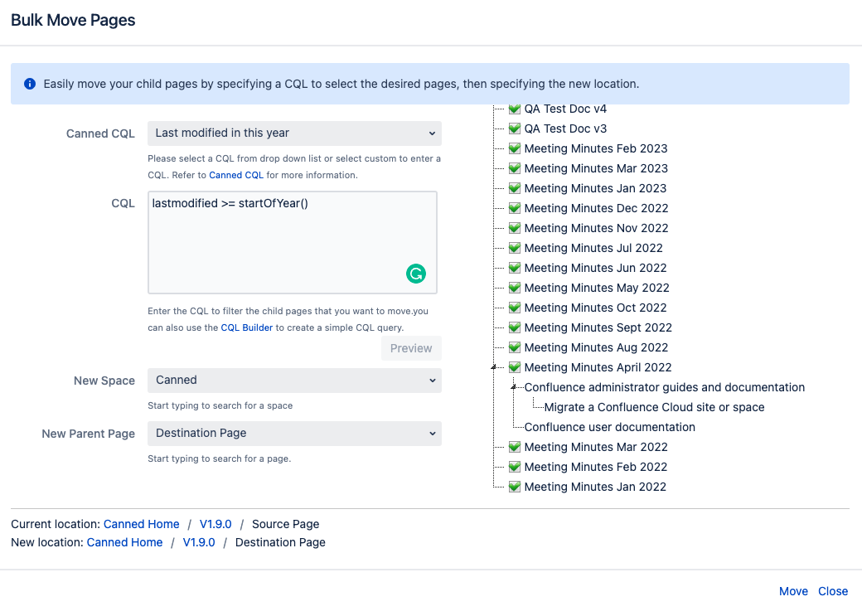Click V1.9.0 in New location breadcrumb
The height and width of the screenshot is (616, 862).
coord(199,542)
